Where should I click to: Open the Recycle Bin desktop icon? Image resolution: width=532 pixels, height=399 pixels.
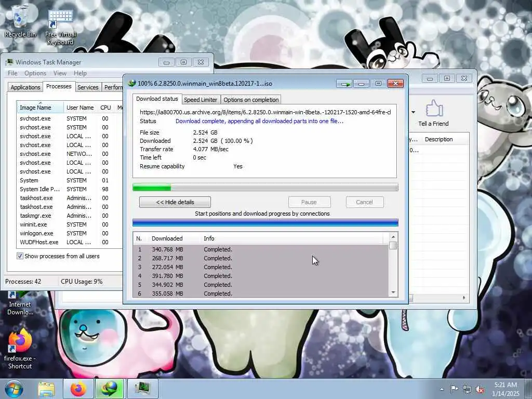pyautogui.click(x=20, y=21)
